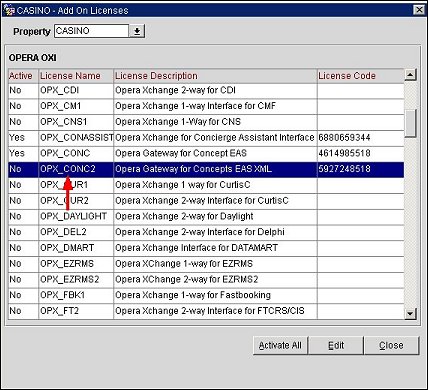Viewport: 428px width, 390px height.
Task: Select the OPX_CDI license row
Action: [x=206, y=90]
